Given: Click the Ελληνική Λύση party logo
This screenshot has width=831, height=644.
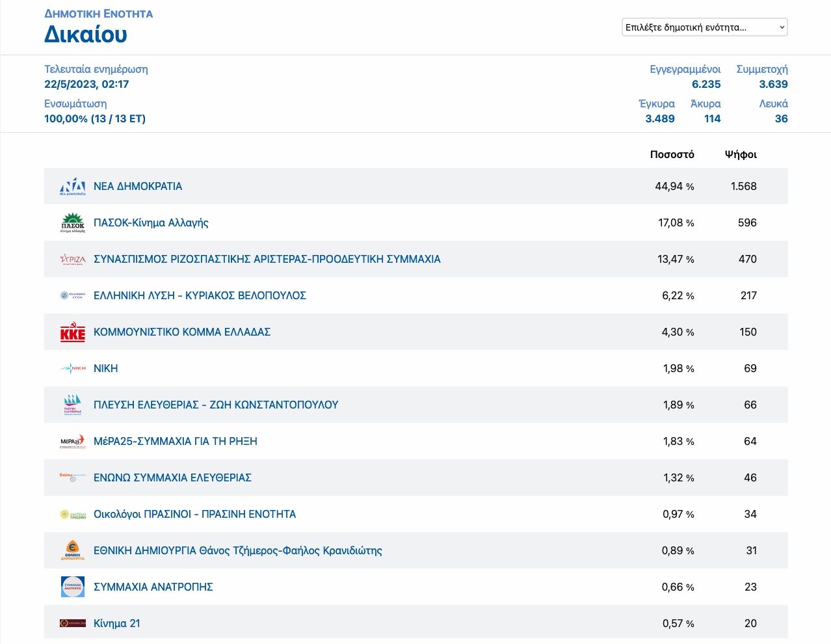Looking at the screenshot, I should pos(73,295).
